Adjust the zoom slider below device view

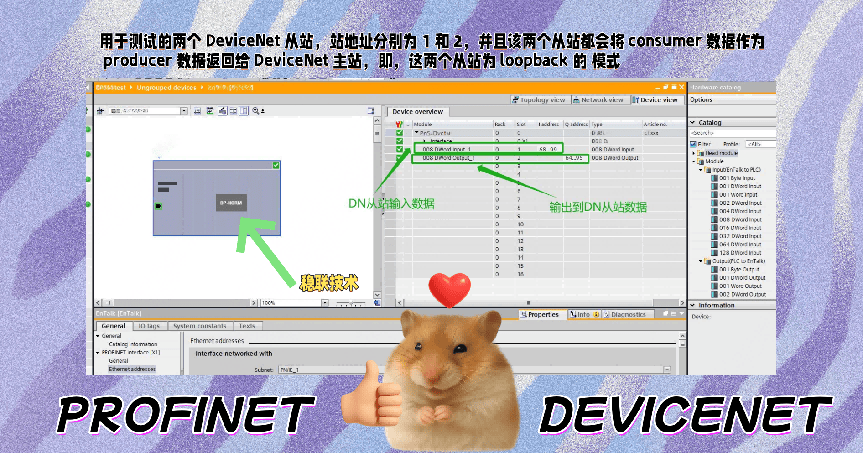pyautogui.click(x=351, y=303)
